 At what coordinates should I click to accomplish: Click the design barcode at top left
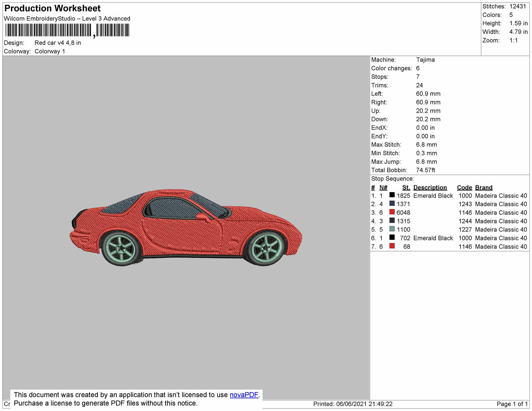pos(67,30)
